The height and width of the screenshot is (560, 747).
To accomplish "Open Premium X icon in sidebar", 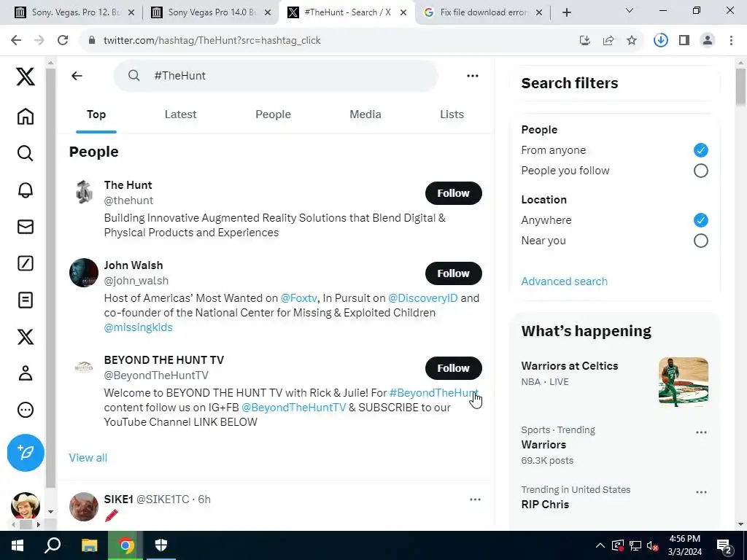I will pyautogui.click(x=26, y=337).
